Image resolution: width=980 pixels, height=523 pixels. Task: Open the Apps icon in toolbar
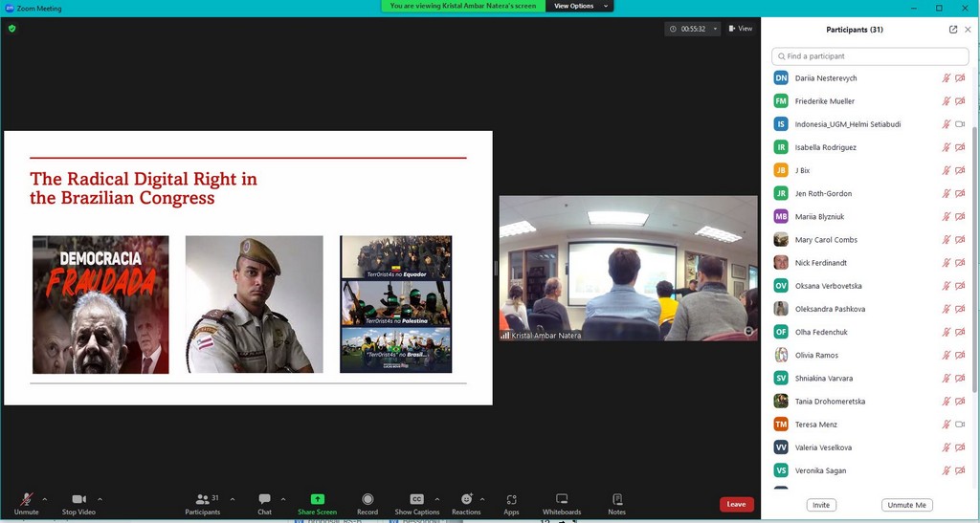point(511,500)
